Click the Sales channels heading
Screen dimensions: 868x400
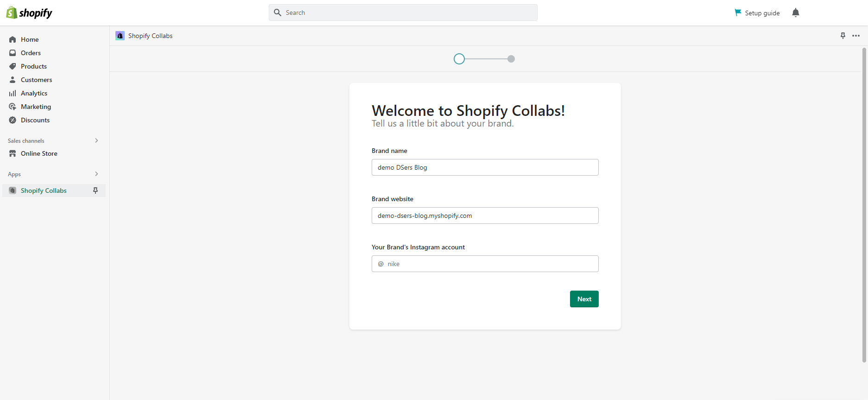click(x=26, y=141)
